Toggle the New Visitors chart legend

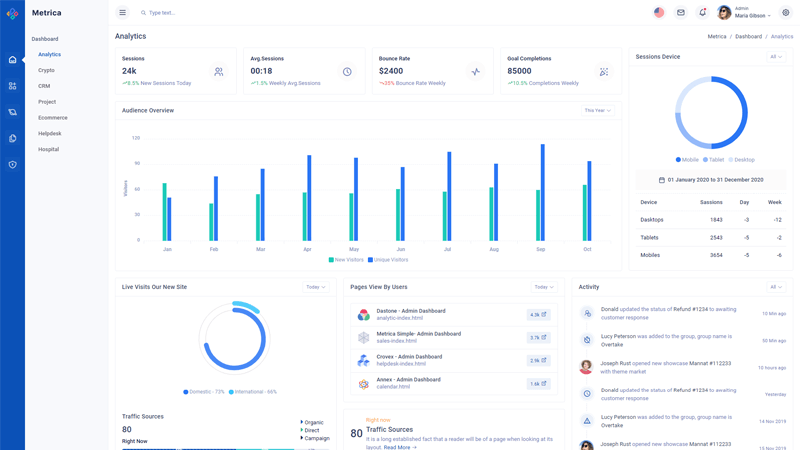[346, 260]
